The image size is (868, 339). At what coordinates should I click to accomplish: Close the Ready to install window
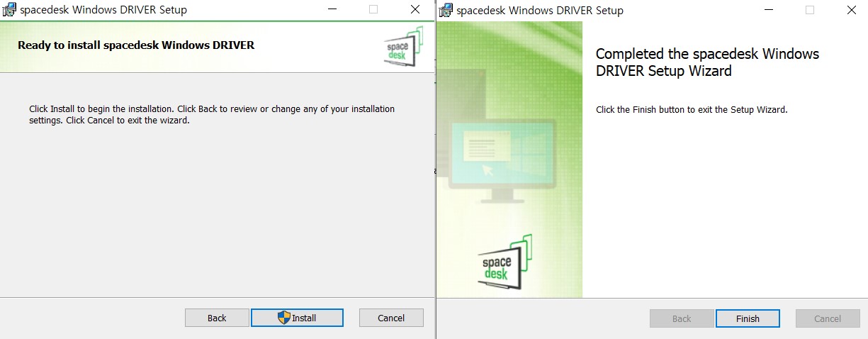[x=415, y=10]
